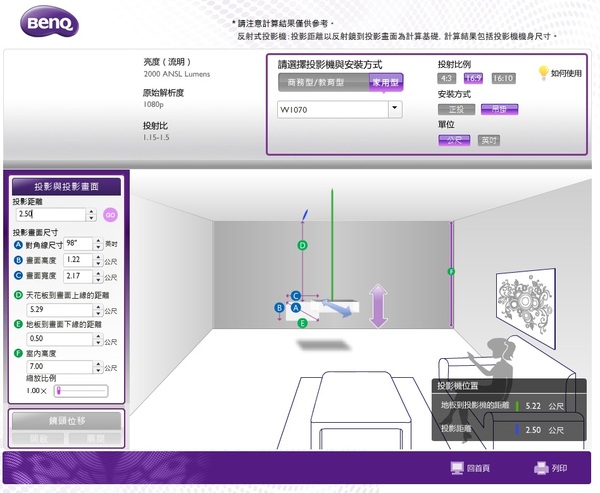Click blue A marker on screen diagram

295,308
